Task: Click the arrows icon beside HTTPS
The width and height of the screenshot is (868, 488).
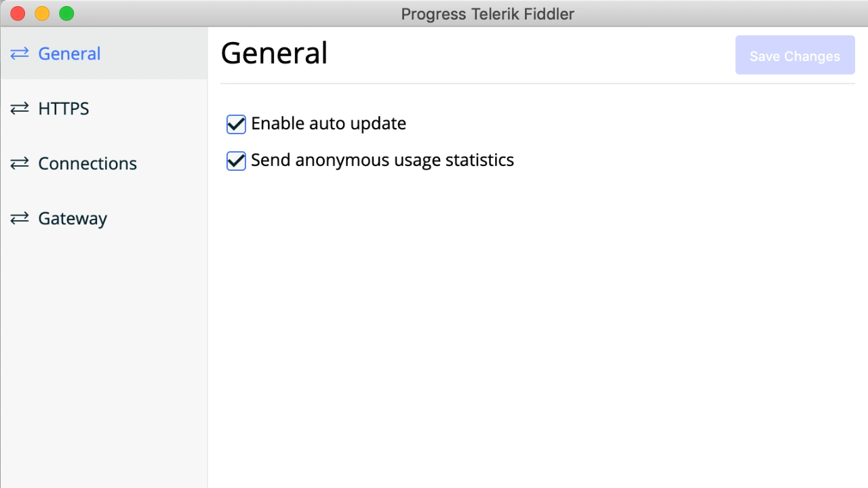Action: [x=20, y=108]
